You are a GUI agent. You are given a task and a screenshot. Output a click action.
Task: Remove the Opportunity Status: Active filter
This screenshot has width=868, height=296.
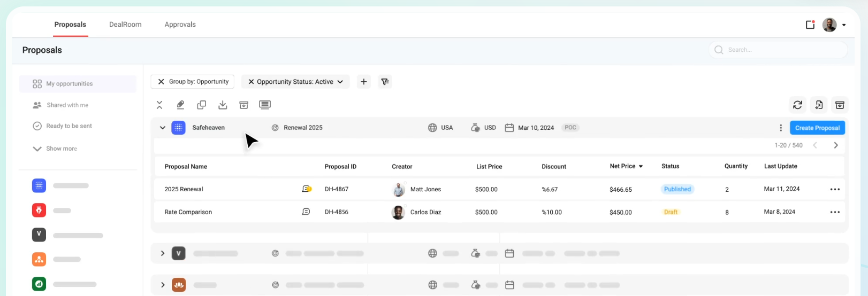pos(251,82)
